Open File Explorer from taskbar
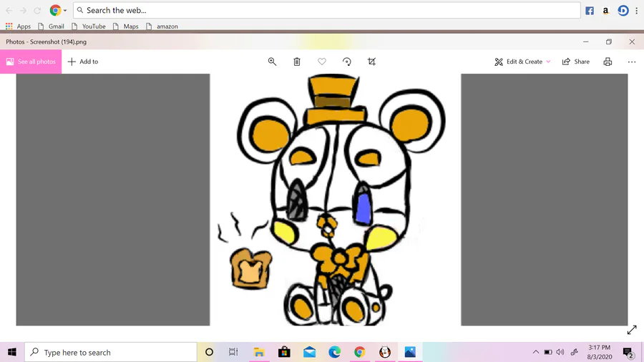The height and width of the screenshot is (362, 644). click(x=259, y=352)
